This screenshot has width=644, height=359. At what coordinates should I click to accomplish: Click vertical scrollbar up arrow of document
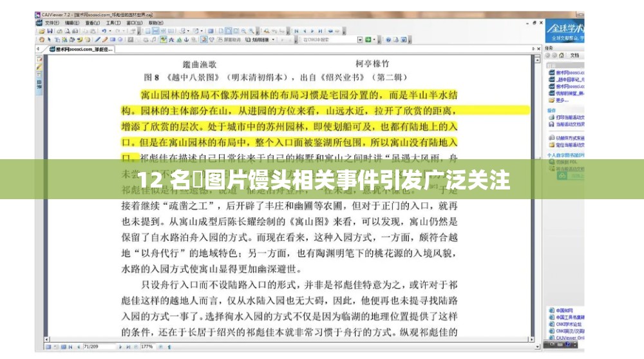point(537,60)
